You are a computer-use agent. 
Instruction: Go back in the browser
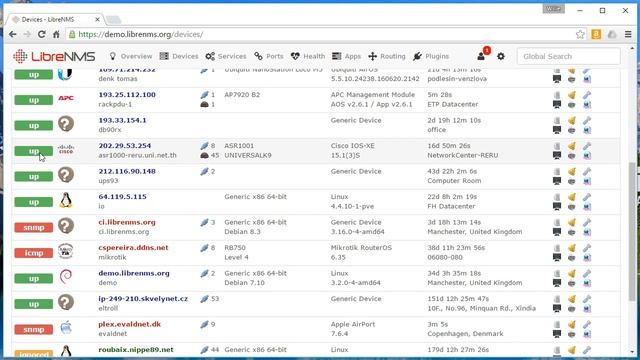pyautogui.click(x=13, y=35)
